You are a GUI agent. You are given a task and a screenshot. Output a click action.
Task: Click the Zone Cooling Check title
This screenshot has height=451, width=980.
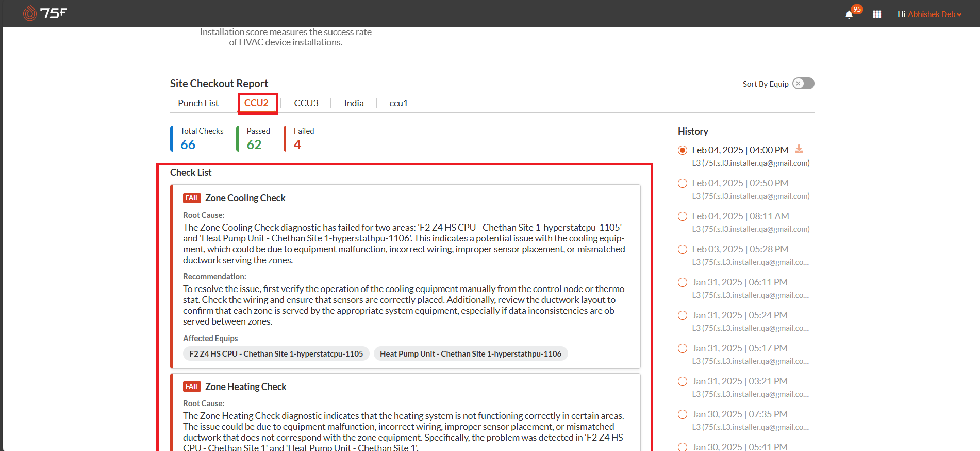click(x=245, y=198)
